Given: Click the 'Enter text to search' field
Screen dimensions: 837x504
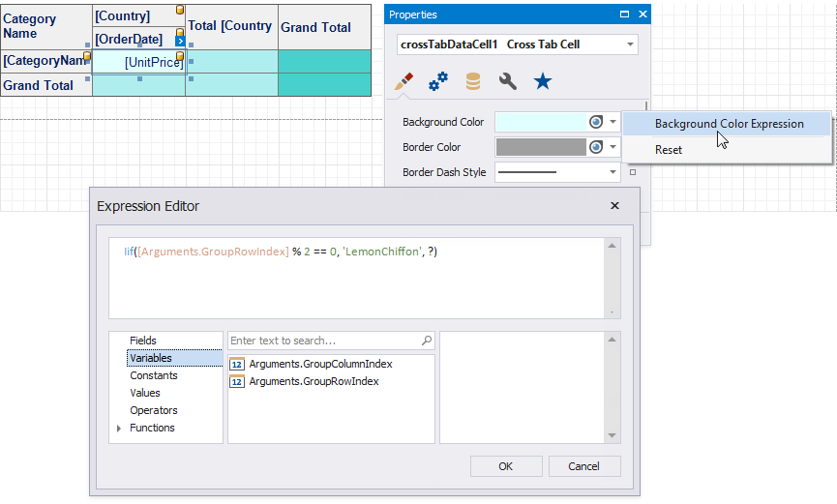Looking at the screenshot, I should pyautogui.click(x=323, y=341).
